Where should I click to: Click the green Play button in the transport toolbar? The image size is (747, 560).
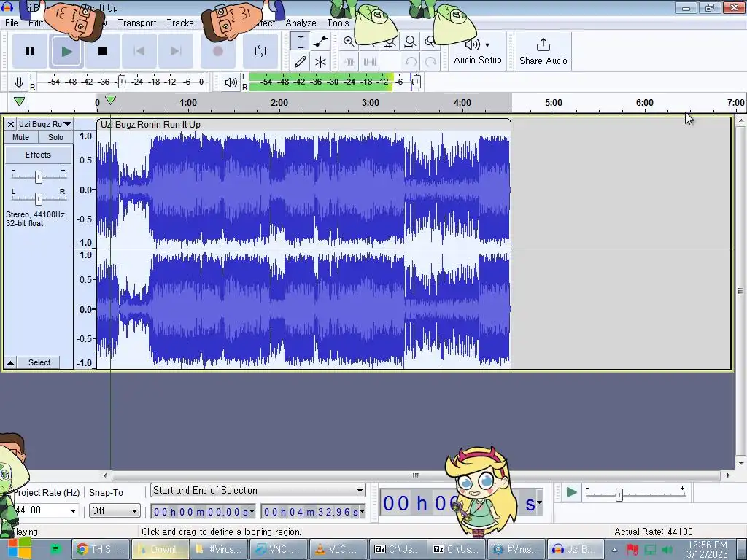[66, 51]
